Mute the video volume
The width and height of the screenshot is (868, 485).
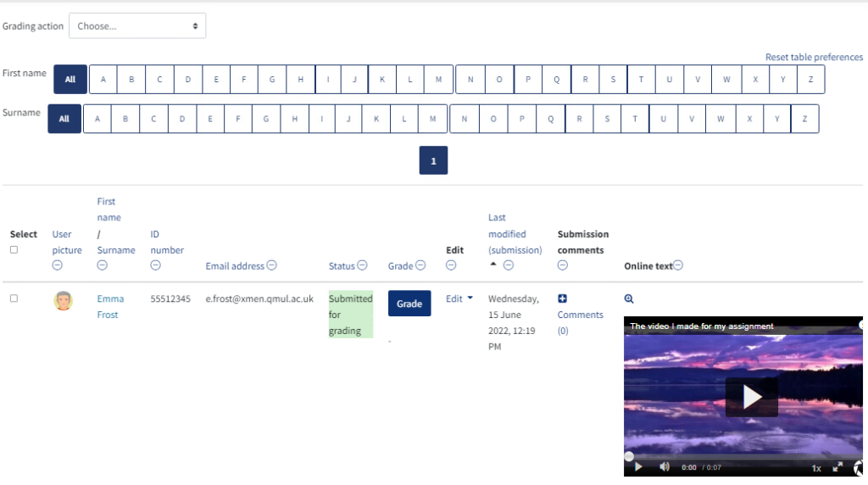point(665,466)
